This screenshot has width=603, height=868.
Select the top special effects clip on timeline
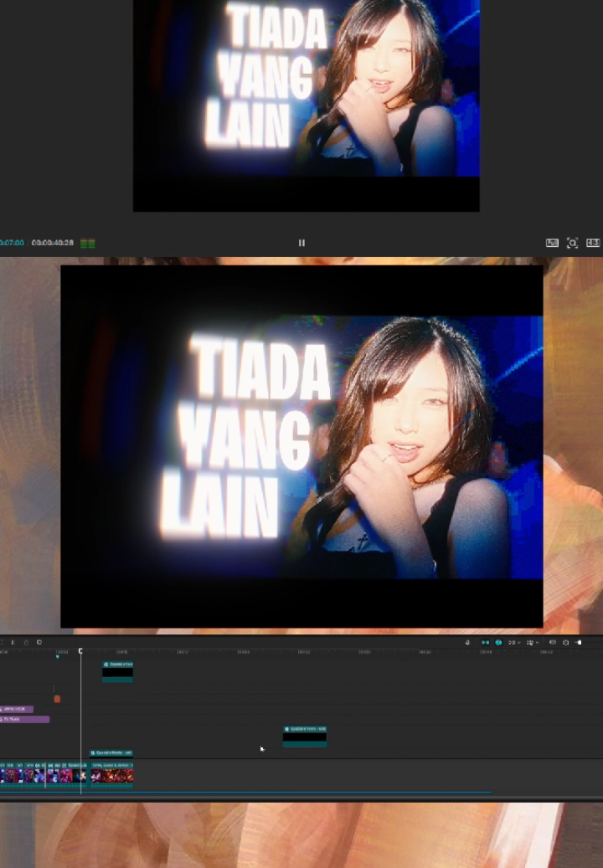click(117, 671)
